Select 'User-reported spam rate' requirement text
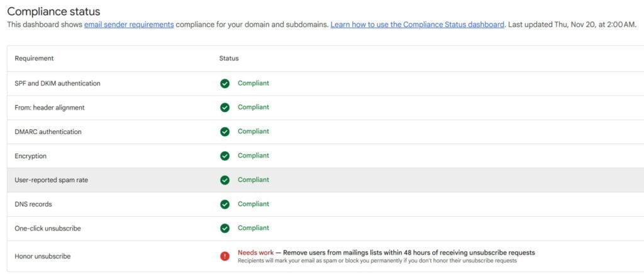This screenshot has width=644, height=274. pos(52,180)
